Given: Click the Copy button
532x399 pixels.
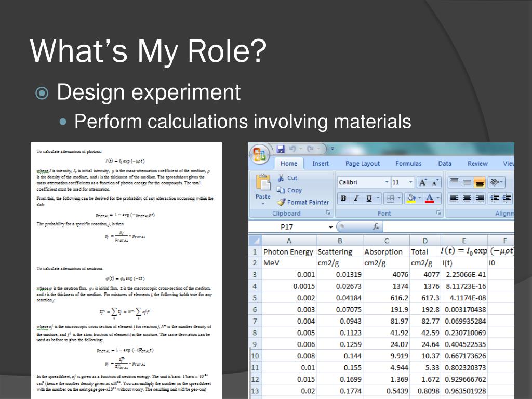Looking at the screenshot, I should click(289, 190).
